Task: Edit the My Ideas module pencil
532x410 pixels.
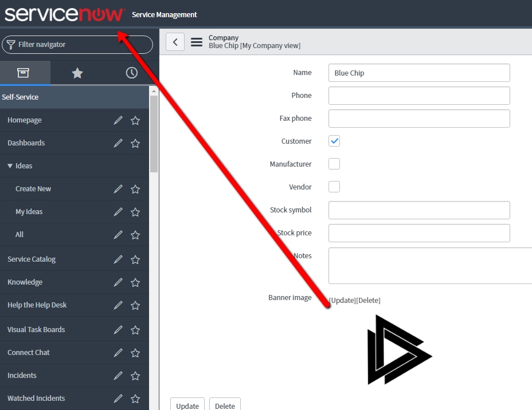Action: [x=118, y=212]
